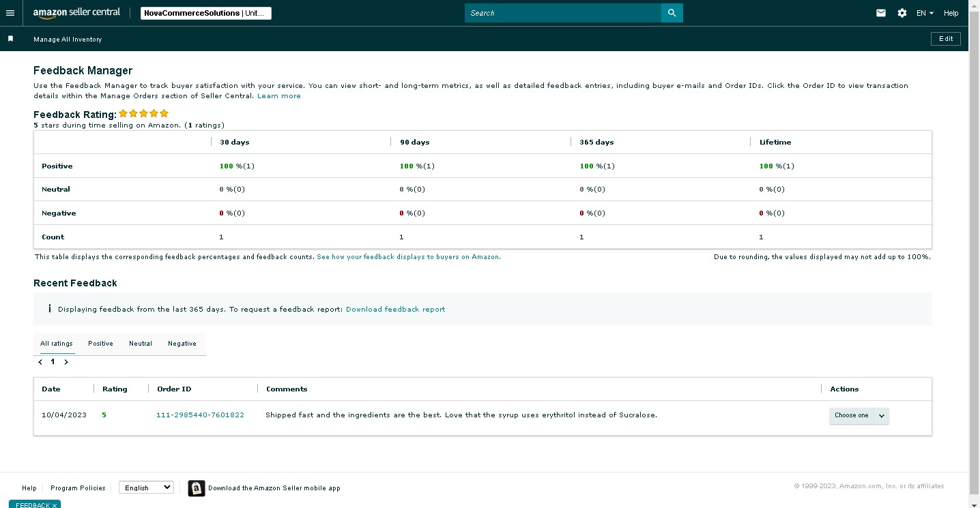980x508 pixels.
Task: Expand the Choose one actions arrow
Action: point(881,415)
